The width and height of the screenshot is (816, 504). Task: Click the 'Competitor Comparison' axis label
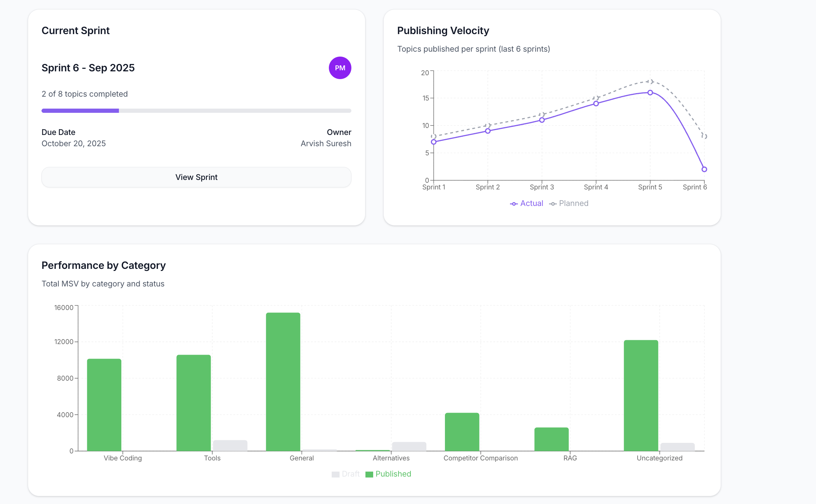[480, 458]
